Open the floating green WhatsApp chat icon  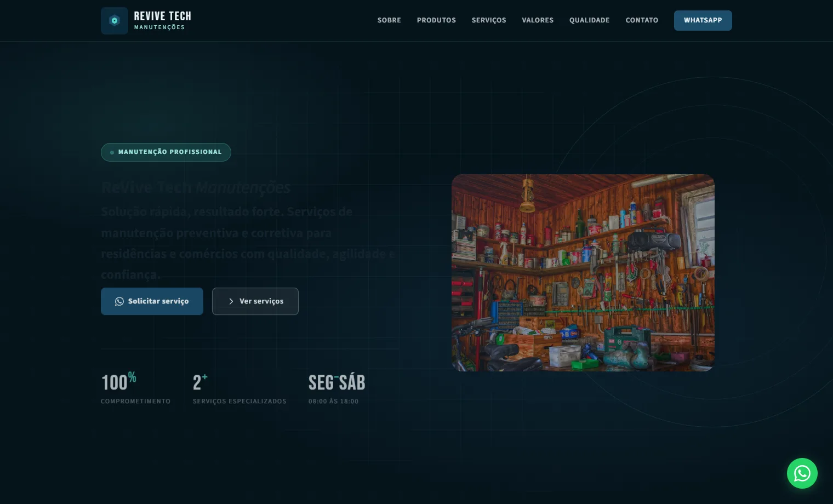pyautogui.click(x=802, y=473)
